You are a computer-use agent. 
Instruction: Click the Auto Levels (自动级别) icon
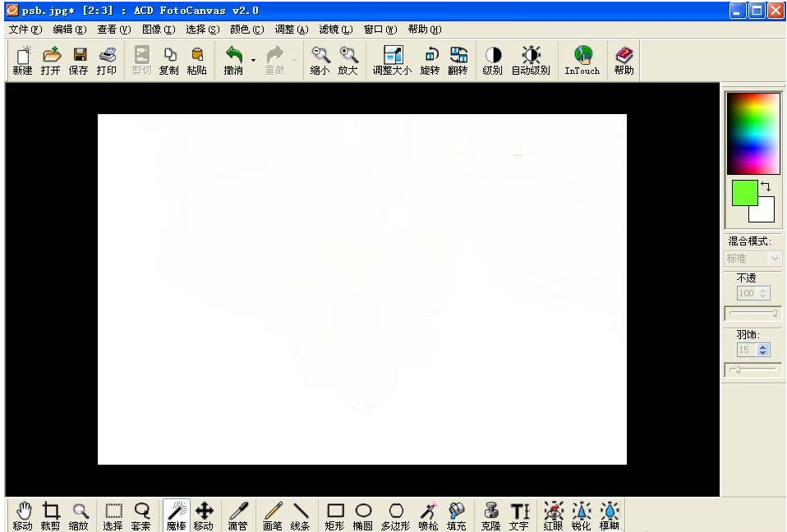click(x=531, y=61)
